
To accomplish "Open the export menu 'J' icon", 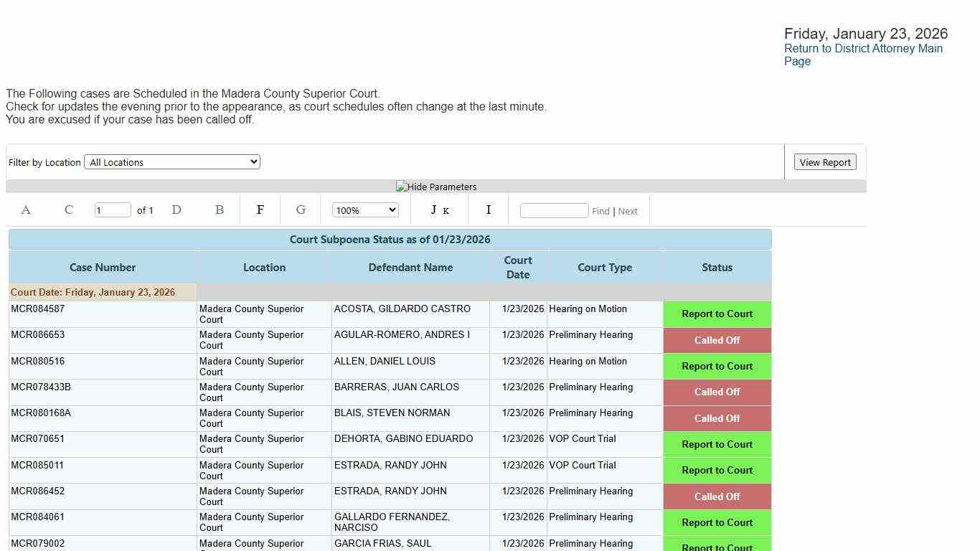I will click(433, 210).
